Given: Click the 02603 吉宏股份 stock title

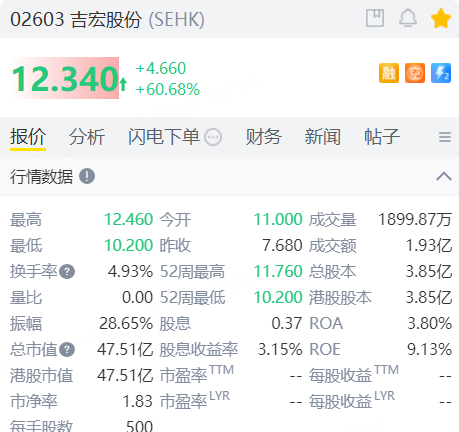Looking at the screenshot, I should (76, 19).
